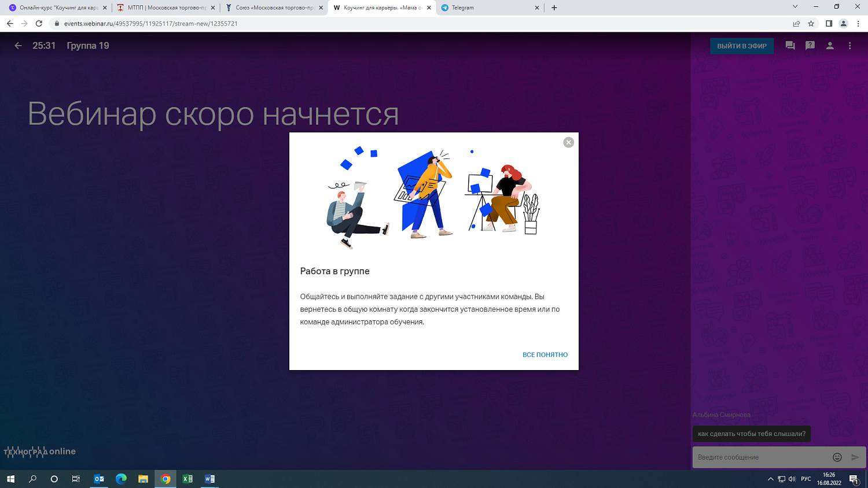View the participants list icon
Image resolution: width=868 pixels, height=488 pixels.
[830, 45]
